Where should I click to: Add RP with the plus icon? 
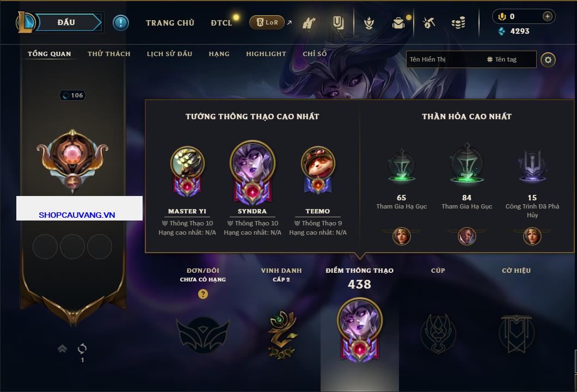coord(547,16)
